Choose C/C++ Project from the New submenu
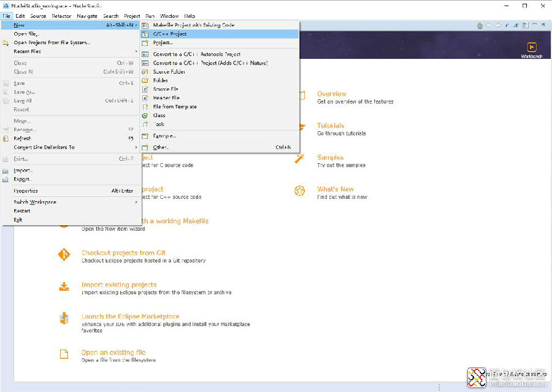Image resolution: width=552 pixels, height=392 pixels. (x=220, y=34)
